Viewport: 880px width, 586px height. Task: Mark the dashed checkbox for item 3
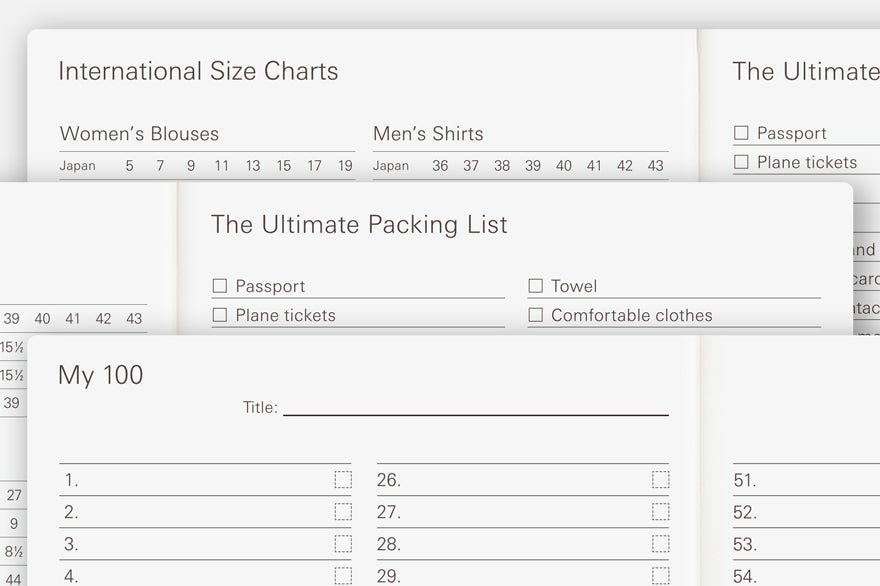pyautogui.click(x=343, y=544)
